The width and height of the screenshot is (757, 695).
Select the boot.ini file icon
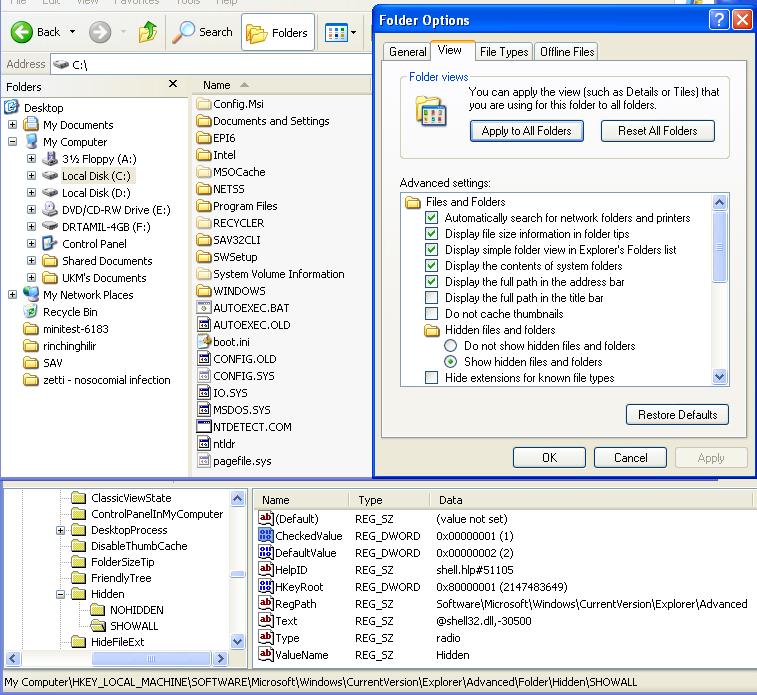pos(204,341)
